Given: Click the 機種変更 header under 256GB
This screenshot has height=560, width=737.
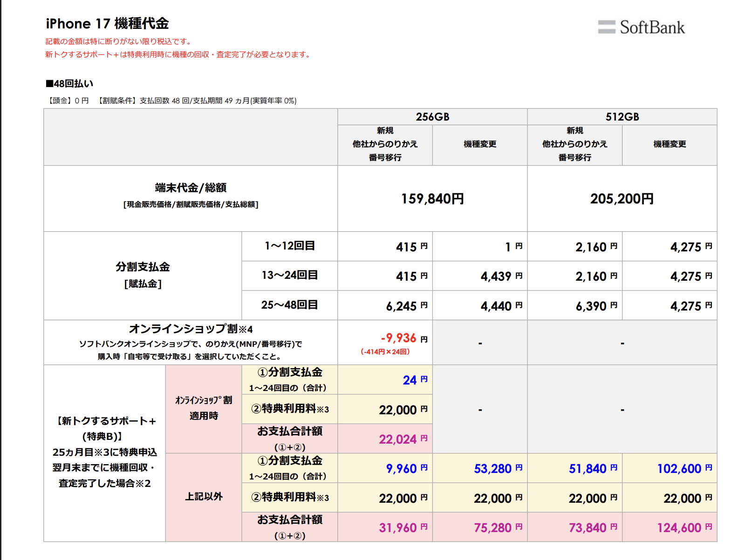Looking at the screenshot, I should [x=480, y=144].
